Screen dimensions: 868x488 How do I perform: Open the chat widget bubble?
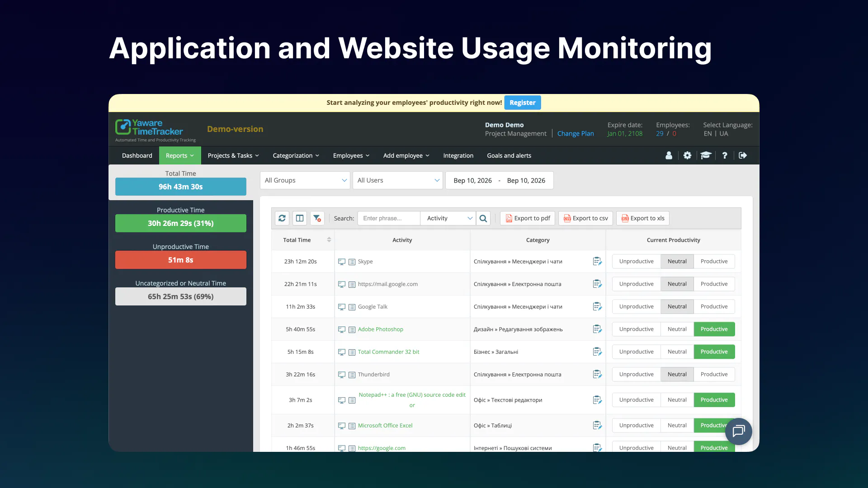739,432
